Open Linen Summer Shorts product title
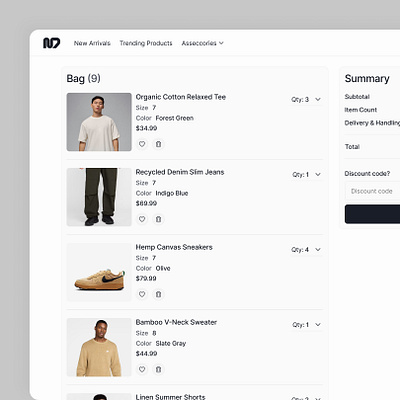 (170, 397)
